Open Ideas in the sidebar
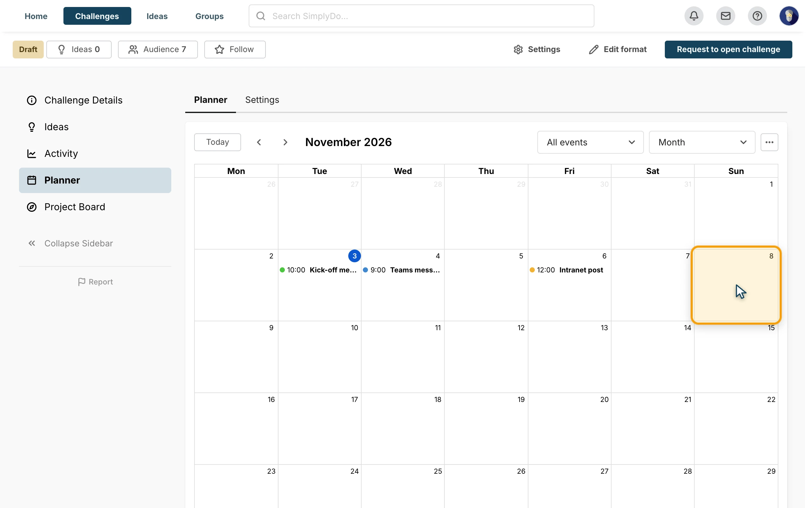Screen dimensions: 812x508 (95, 127)
